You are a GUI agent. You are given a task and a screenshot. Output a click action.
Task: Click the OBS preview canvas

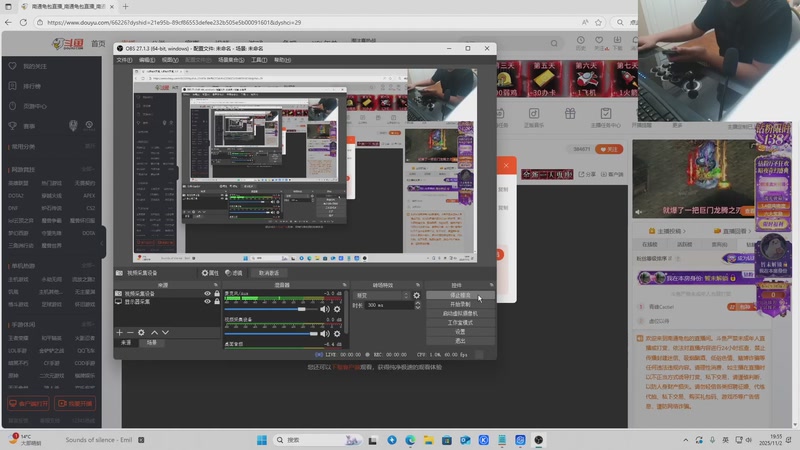[305, 166]
